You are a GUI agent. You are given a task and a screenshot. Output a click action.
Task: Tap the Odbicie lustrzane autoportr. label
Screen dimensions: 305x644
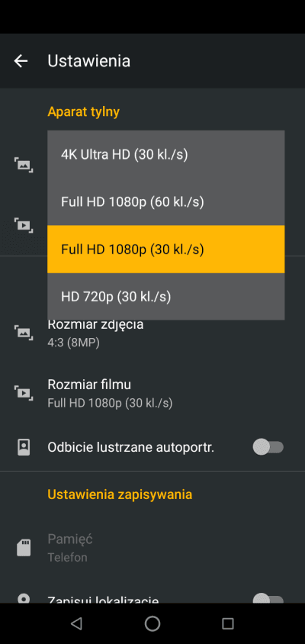131,447
